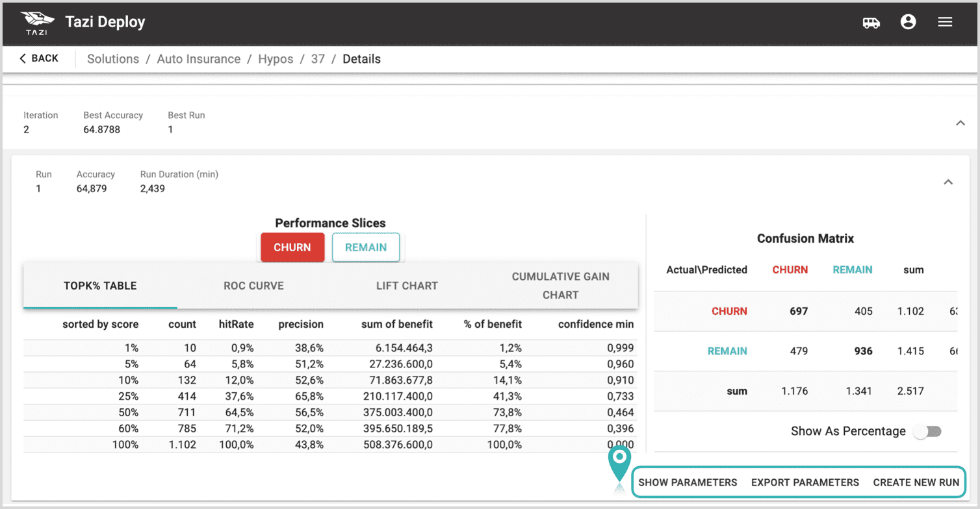Click the Confusion Matrix heading
This screenshot has height=509, width=980.
tap(805, 238)
